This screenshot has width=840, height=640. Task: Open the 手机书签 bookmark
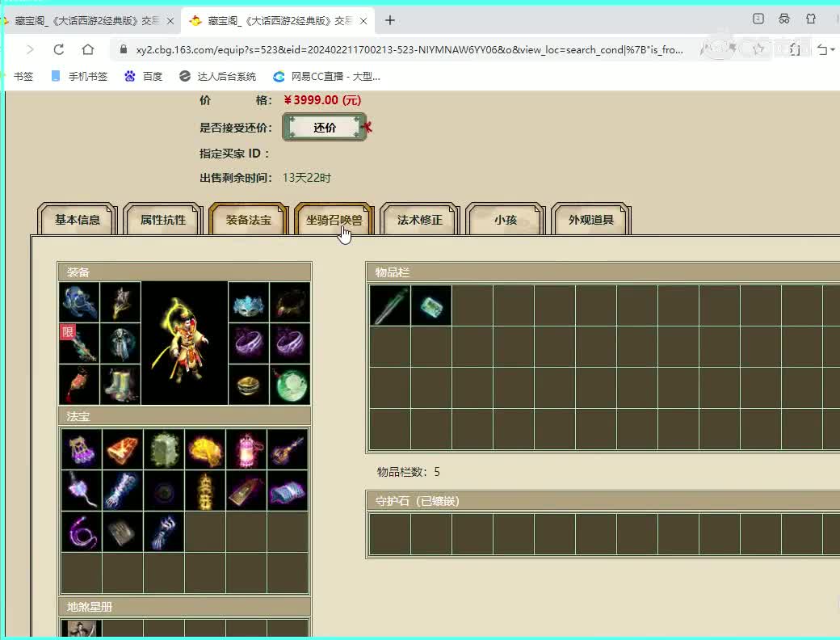pyautogui.click(x=79, y=77)
